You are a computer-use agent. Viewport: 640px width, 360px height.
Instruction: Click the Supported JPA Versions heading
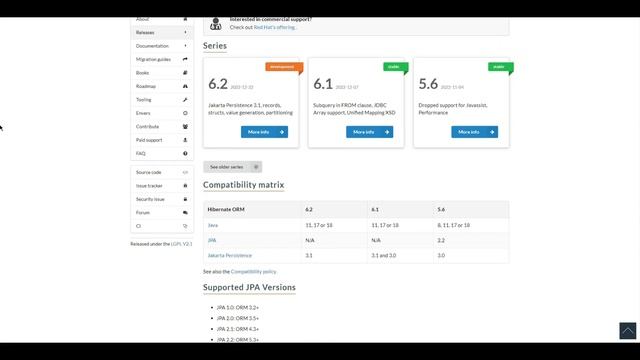click(249, 287)
